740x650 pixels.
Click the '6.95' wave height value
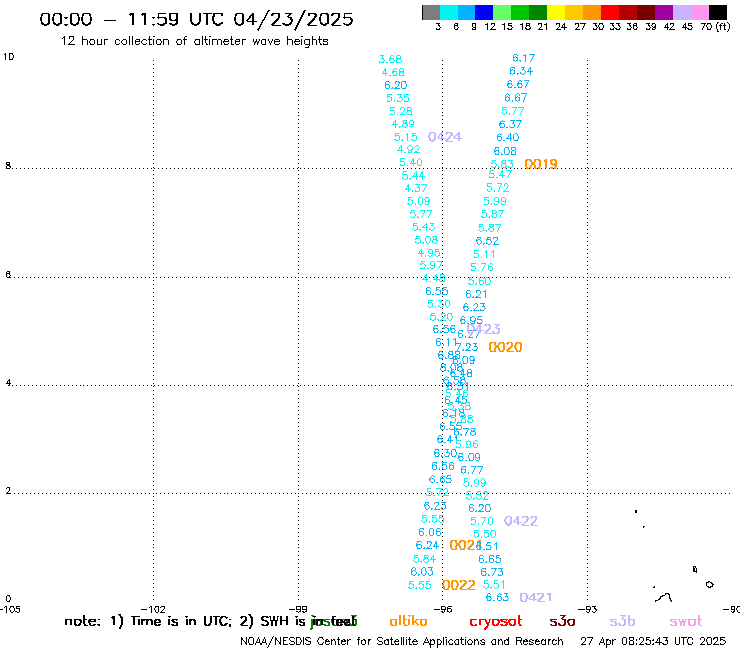[471, 321]
